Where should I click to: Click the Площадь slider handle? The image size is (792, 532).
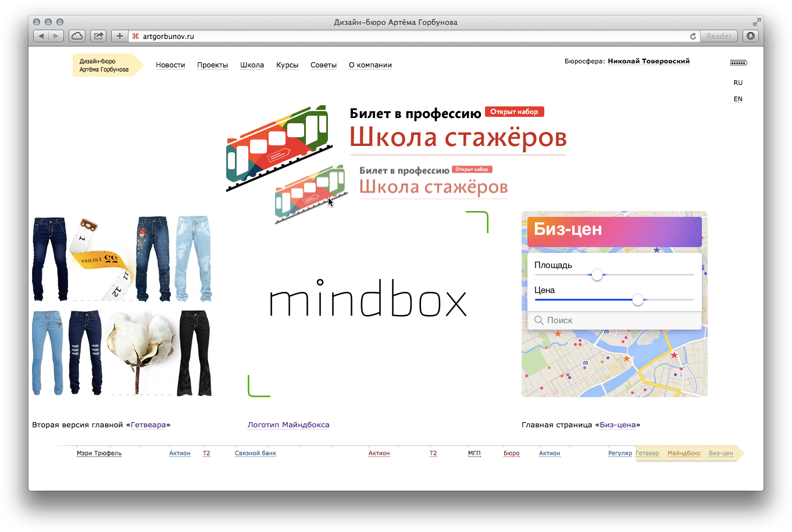click(x=597, y=275)
